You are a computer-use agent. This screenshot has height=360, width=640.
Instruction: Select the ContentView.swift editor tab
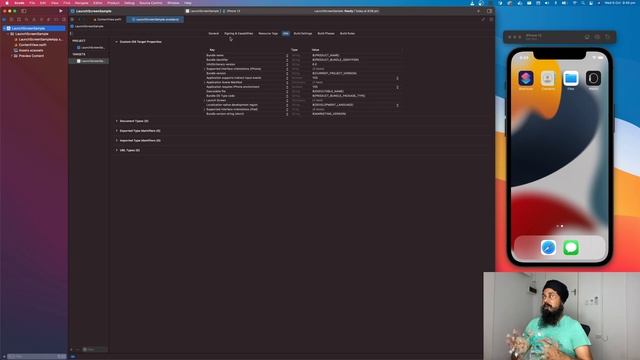pos(107,19)
